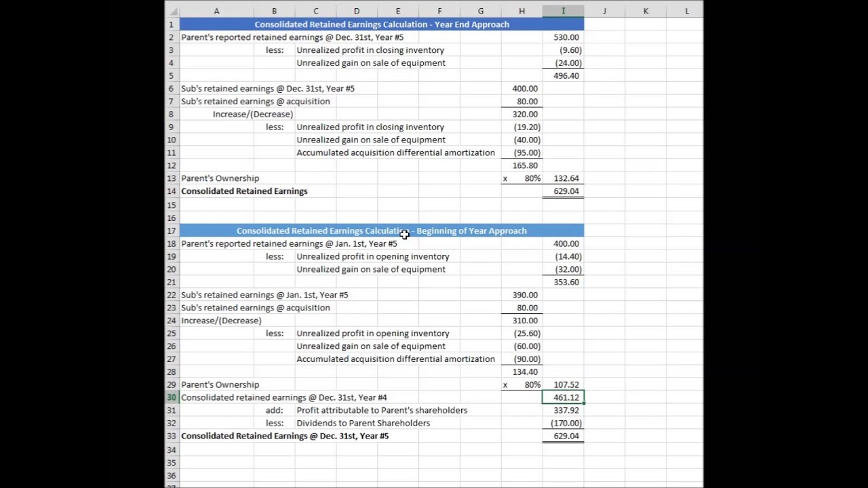Click the Year End Approach title cell
The image size is (868, 488).
click(x=382, y=24)
